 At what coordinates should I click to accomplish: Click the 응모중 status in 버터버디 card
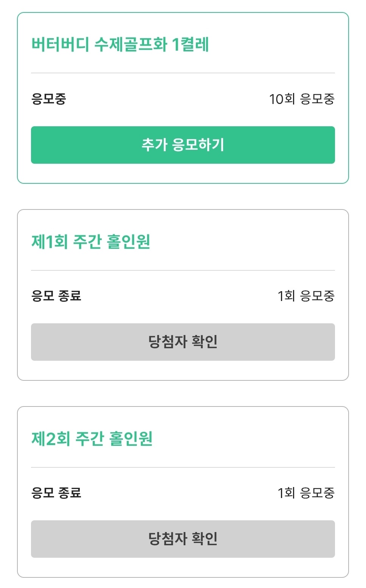[x=49, y=99]
